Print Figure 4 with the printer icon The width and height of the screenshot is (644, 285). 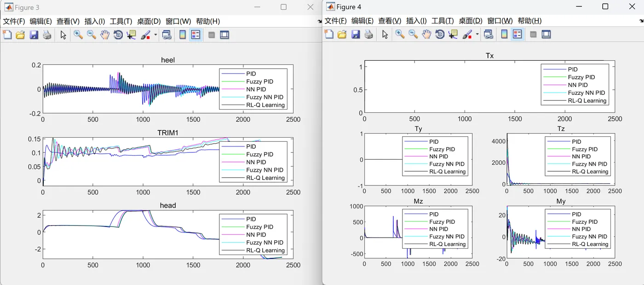(x=368, y=35)
